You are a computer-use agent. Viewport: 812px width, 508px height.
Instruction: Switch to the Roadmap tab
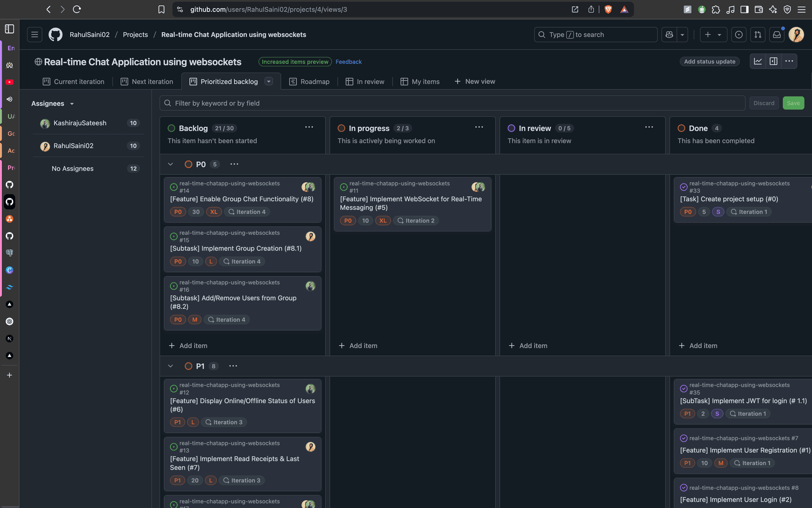309,82
